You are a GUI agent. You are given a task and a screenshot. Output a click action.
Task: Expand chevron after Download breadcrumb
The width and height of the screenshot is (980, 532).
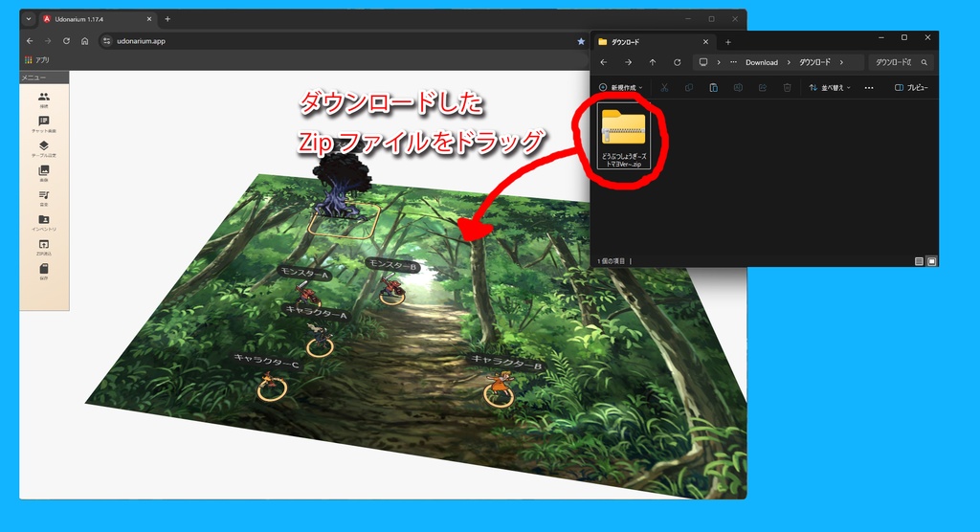click(789, 62)
